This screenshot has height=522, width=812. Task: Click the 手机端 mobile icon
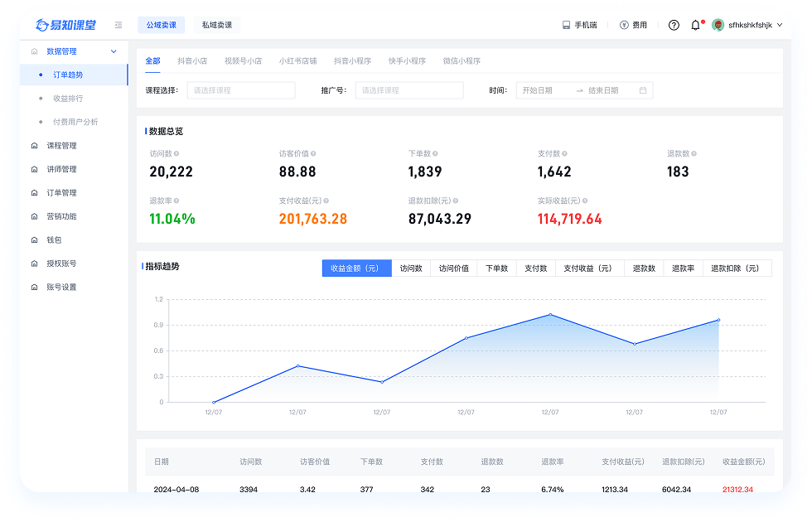567,25
